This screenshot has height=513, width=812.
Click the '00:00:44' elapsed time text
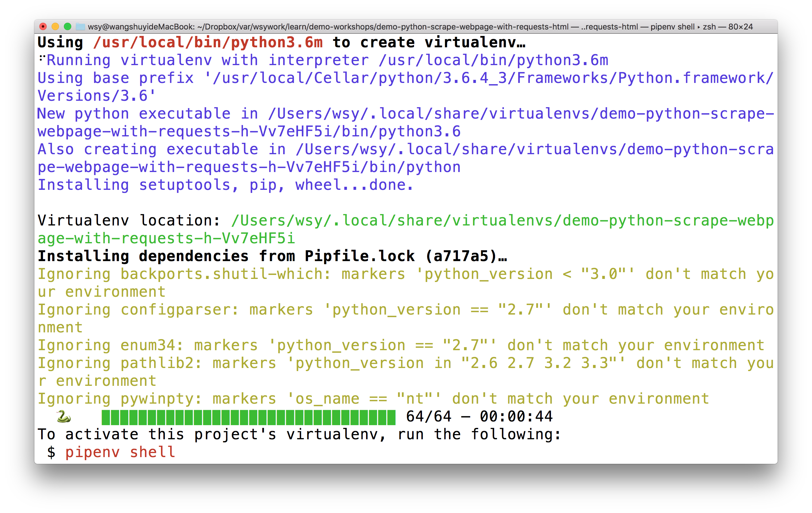[x=516, y=417]
